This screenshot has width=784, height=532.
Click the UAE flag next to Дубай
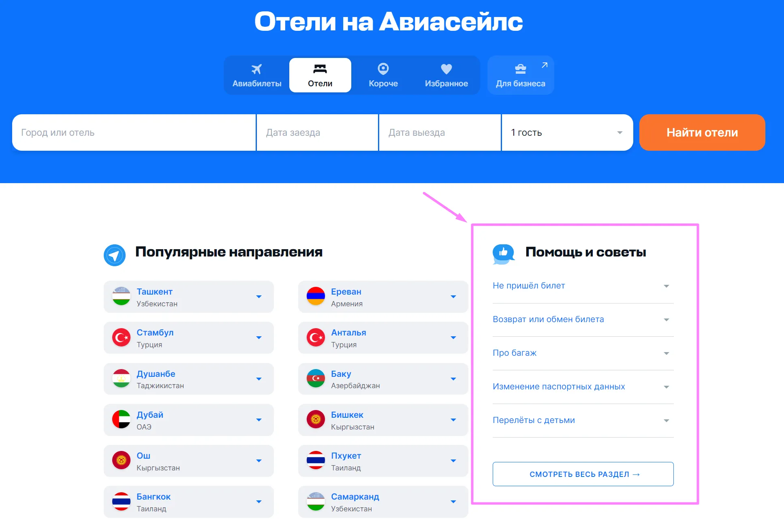coord(121,420)
